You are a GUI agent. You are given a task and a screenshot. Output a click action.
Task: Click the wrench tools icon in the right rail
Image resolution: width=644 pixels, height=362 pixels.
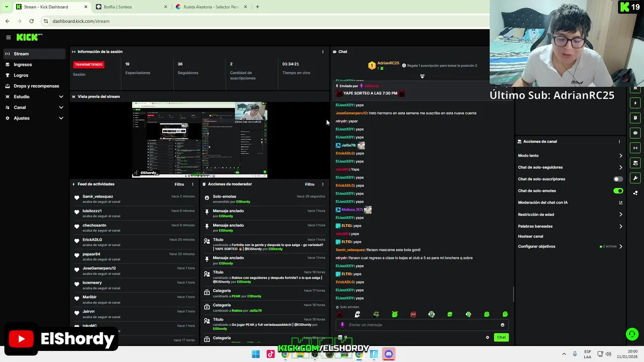click(x=635, y=178)
